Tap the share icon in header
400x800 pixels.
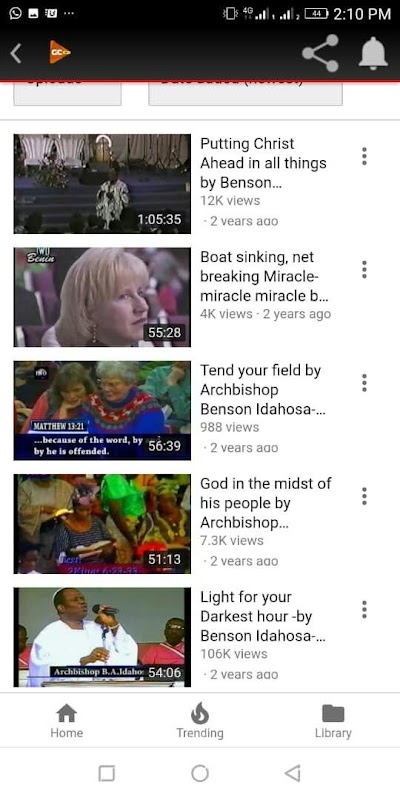pyautogui.click(x=320, y=53)
